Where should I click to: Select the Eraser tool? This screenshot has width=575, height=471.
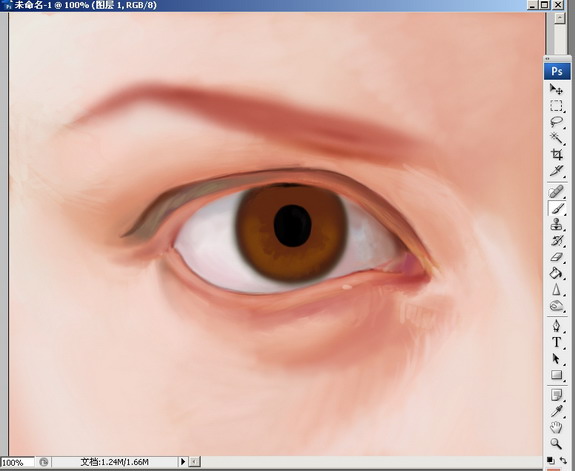pos(556,257)
